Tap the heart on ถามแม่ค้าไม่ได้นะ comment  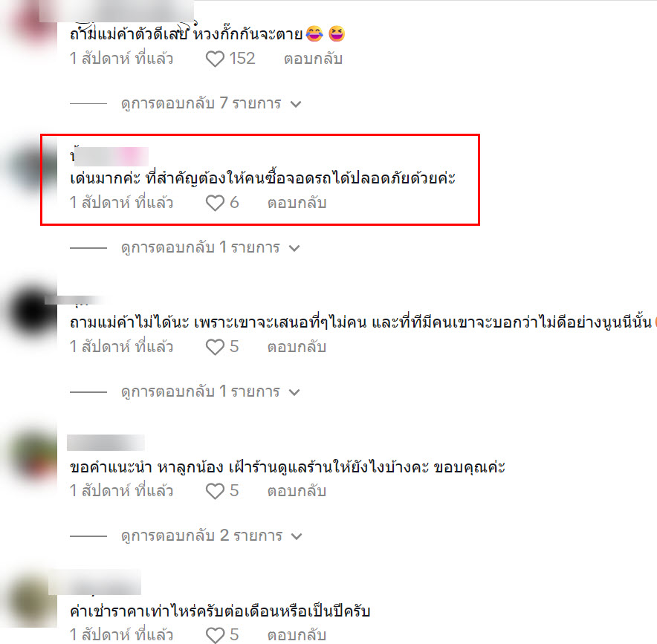(215, 347)
